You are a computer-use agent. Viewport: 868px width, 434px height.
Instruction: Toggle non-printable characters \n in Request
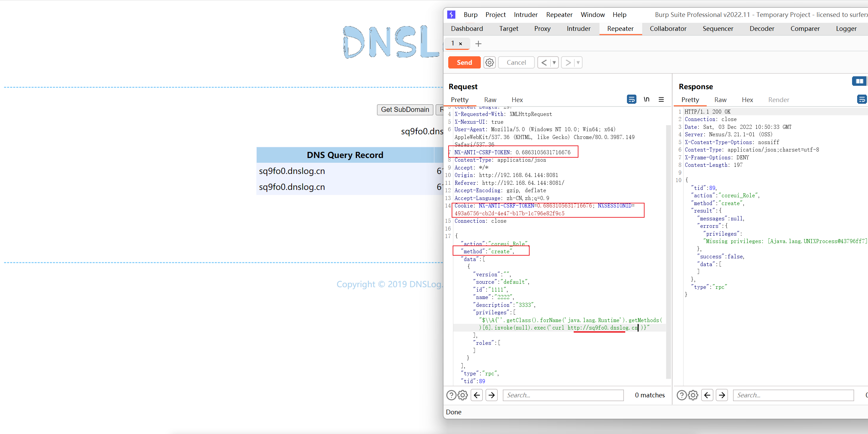pyautogui.click(x=646, y=99)
